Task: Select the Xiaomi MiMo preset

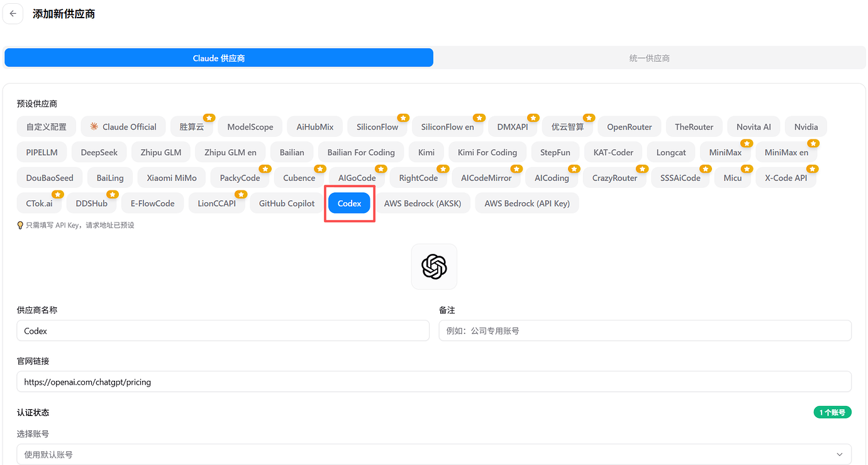Action: (x=172, y=178)
